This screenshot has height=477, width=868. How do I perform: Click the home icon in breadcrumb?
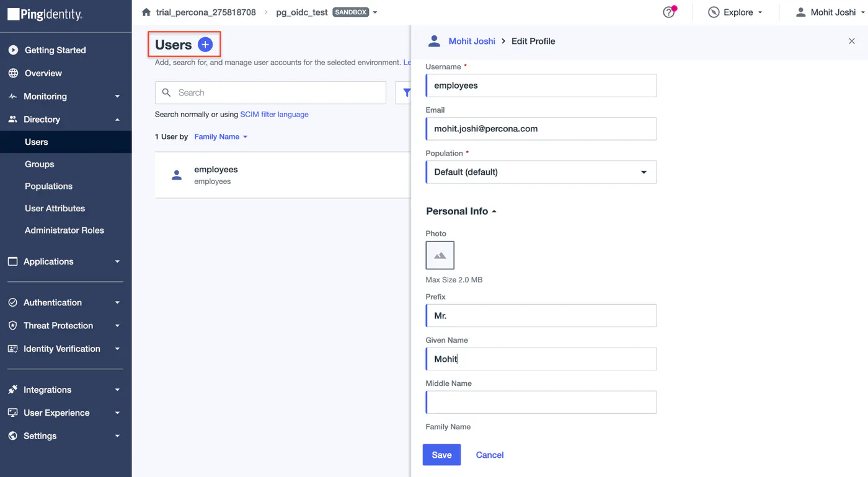(146, 12)
